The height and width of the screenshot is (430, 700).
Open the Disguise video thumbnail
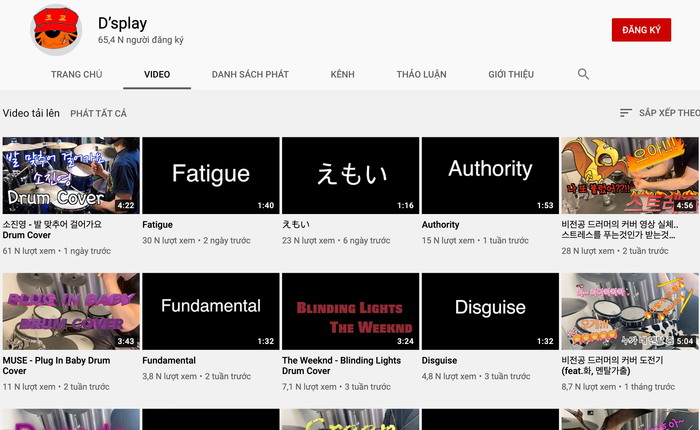click(490, 311)
